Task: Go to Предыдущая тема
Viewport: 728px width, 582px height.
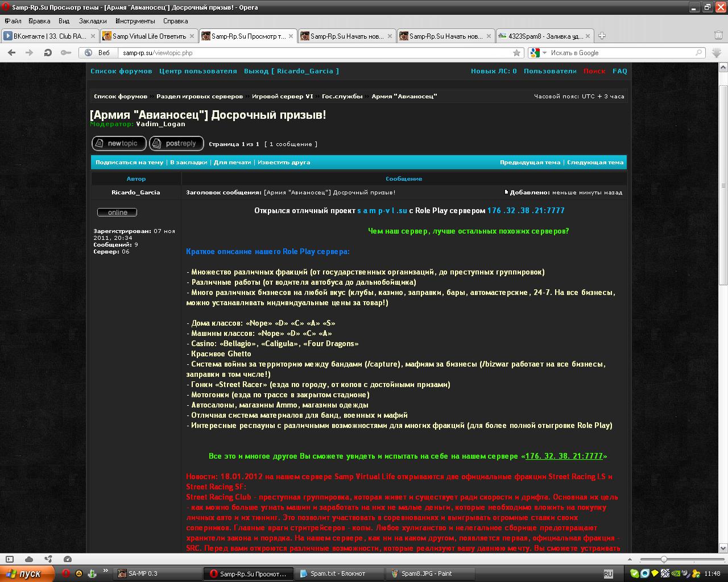Action: (x=530, y=163)
